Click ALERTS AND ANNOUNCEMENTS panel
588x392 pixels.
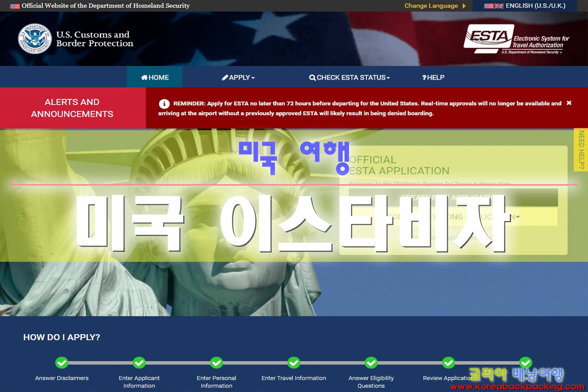pyautogui.click(x=72, y=108)
